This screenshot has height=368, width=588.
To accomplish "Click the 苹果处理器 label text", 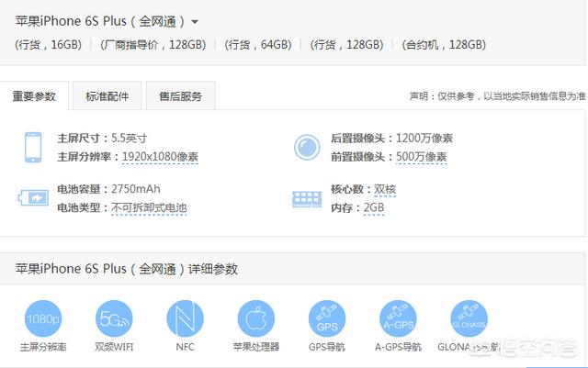I will (256, 347).
